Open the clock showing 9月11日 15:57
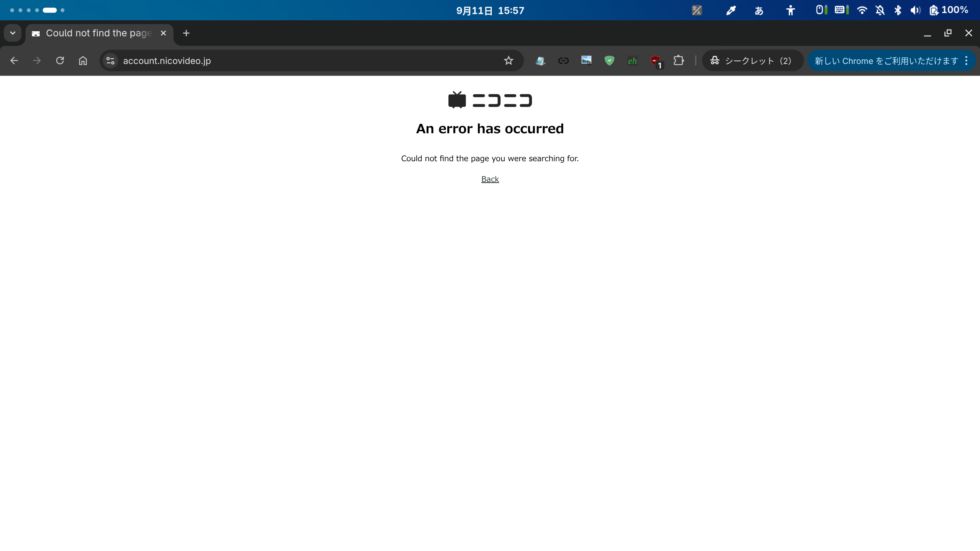The image size is (980, 551). tap(490, 10)
